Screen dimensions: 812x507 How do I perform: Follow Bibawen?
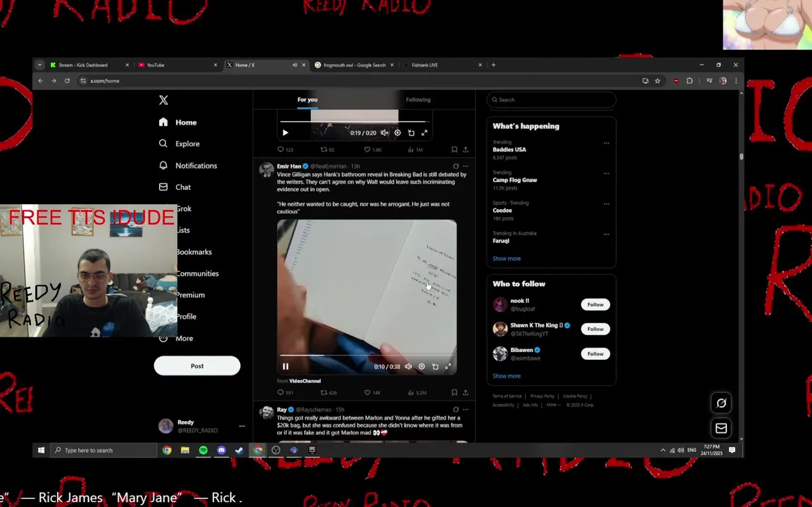coord(595,353)
